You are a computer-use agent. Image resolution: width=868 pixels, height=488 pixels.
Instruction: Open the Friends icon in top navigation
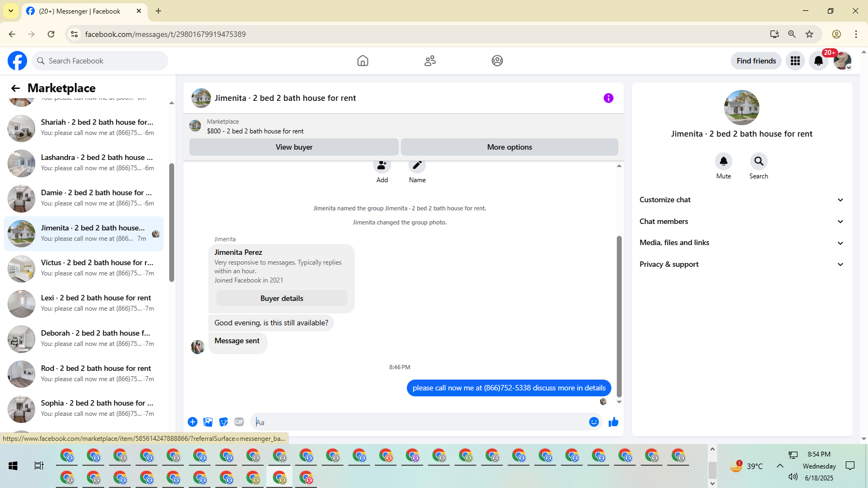(430, 61)
